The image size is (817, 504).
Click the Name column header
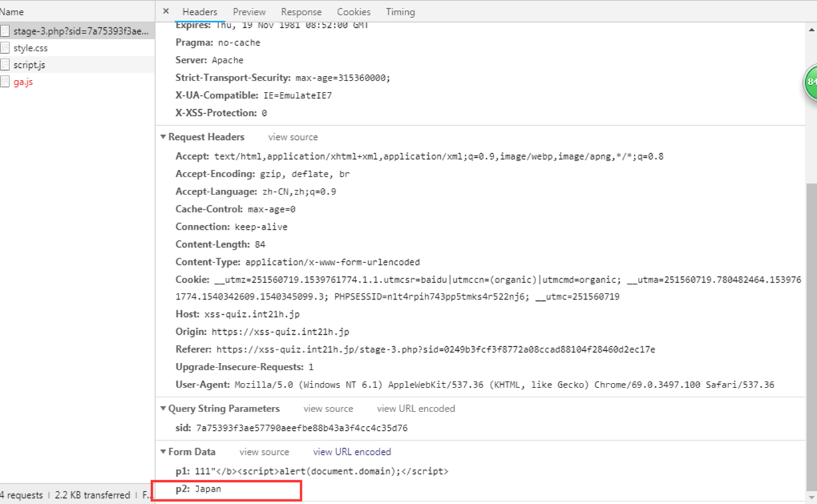click(12, 11)
